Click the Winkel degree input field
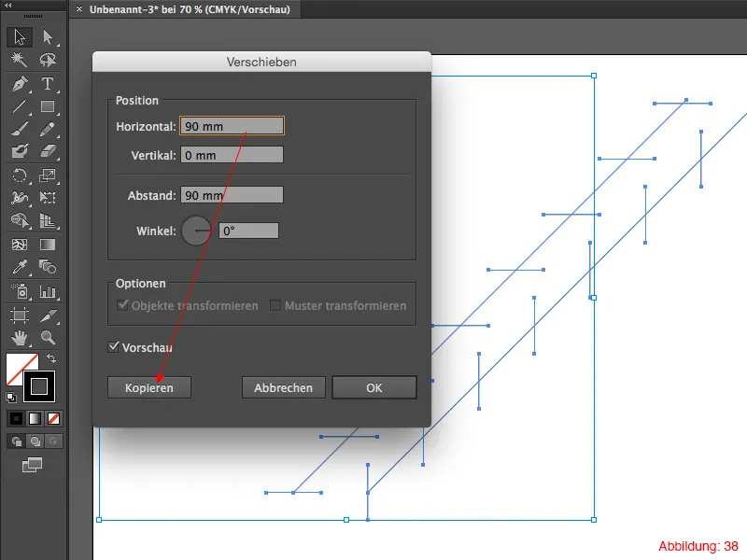747x560 pixels. 248,231
